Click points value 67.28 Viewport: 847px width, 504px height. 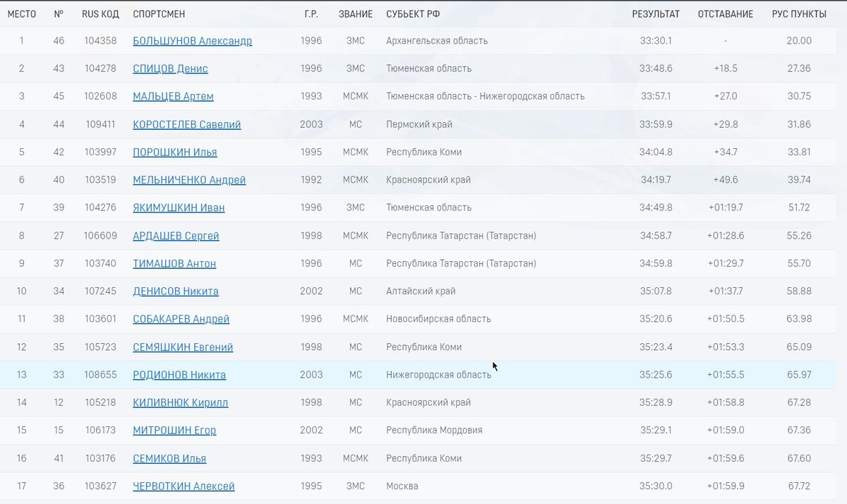(799, 402)
